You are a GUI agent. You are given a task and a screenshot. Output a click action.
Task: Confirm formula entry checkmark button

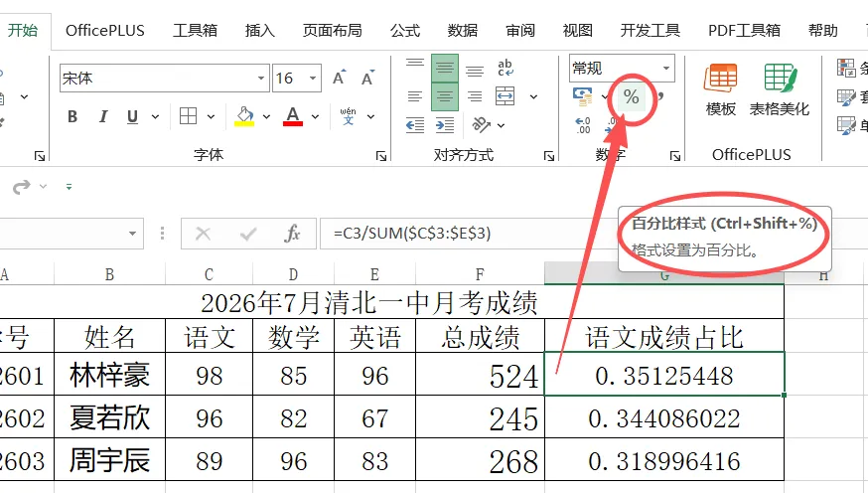tap(247, 234)
